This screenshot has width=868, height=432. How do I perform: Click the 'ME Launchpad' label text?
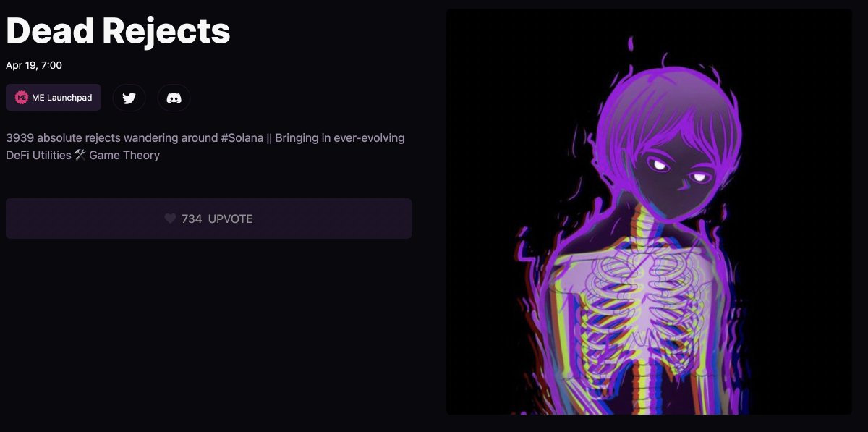pyautogui.click(x=62, y=98)
